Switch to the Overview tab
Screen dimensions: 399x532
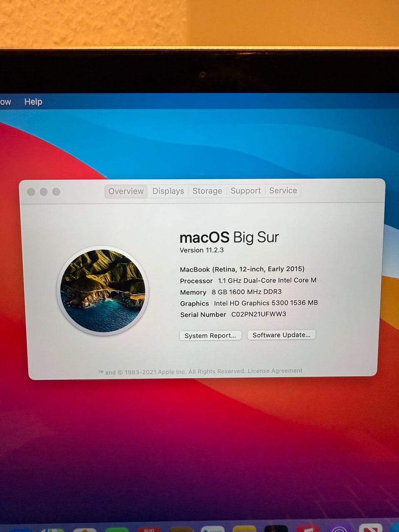pos(126,191)
